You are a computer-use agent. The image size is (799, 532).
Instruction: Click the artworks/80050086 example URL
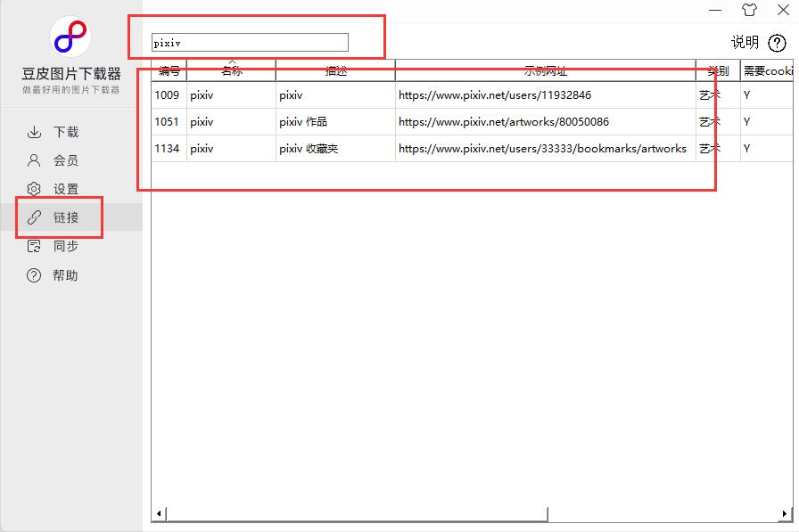coord(504,122)
